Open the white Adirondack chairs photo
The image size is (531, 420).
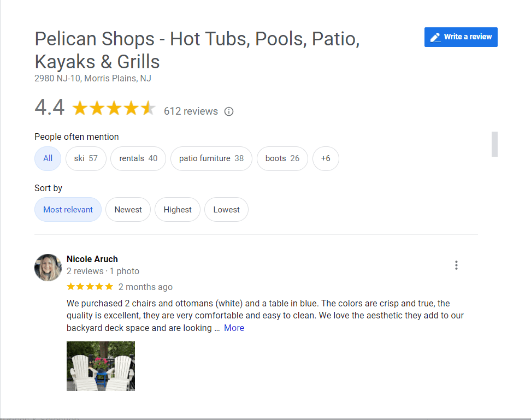[101, 366]
